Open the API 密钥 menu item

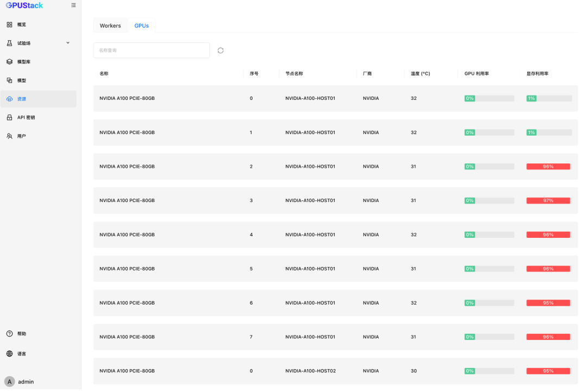38,117
